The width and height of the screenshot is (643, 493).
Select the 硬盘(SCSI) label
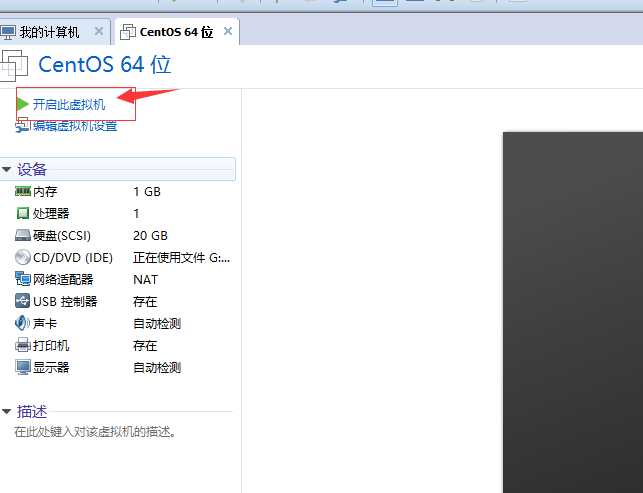pos(62,235)
